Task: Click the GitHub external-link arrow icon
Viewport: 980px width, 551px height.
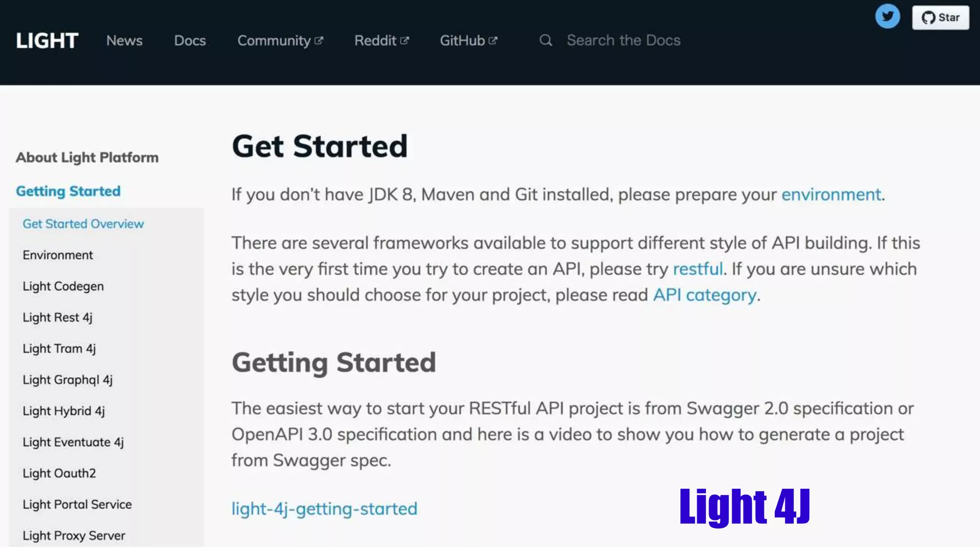Action: pos(493,41)
